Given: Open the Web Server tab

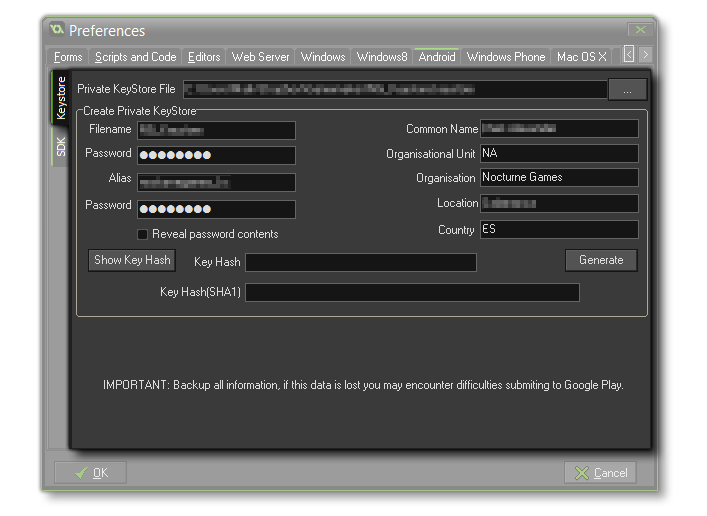Looking at the screenshot, I should pos(260,57).
